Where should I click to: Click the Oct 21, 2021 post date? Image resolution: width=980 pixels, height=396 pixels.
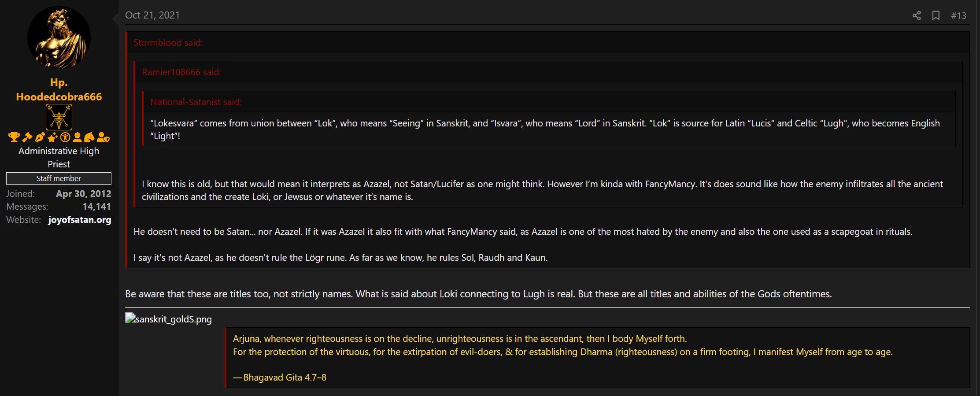152,15
